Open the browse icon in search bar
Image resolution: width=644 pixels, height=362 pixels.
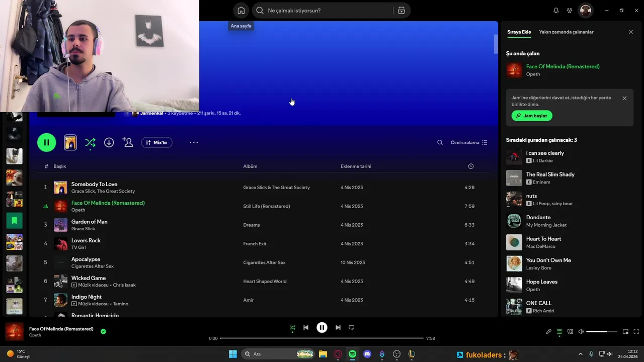(x=401, y=11)
